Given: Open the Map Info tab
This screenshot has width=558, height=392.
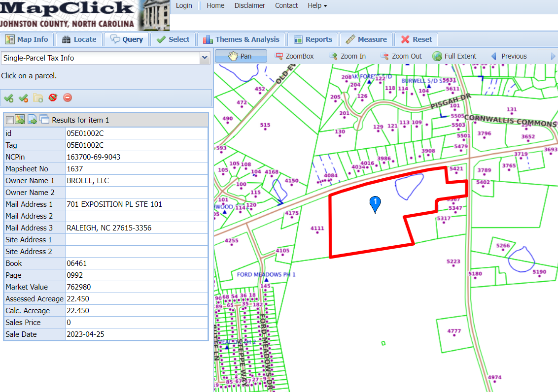Looking at the screenshot, I should (x=27, y=39).
